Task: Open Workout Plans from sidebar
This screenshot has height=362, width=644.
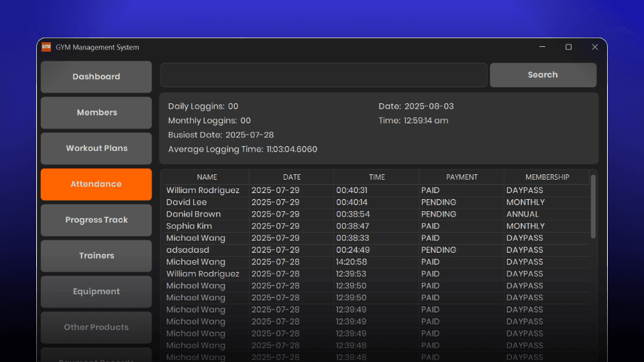Action: (x=96, y=148)
